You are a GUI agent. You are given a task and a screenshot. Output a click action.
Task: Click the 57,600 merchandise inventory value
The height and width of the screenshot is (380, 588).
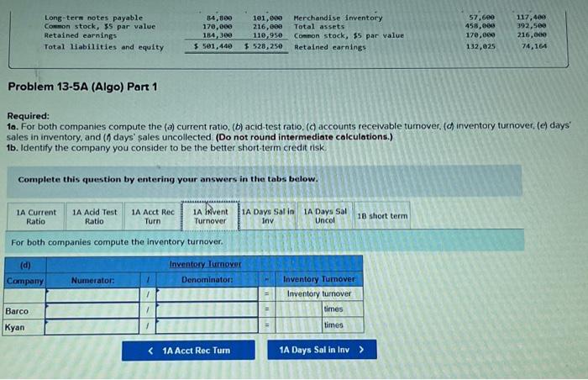coord(482,17)
